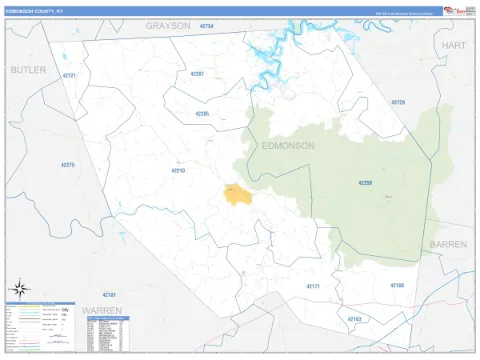Select ZIP code label 42729

(398, 102)
